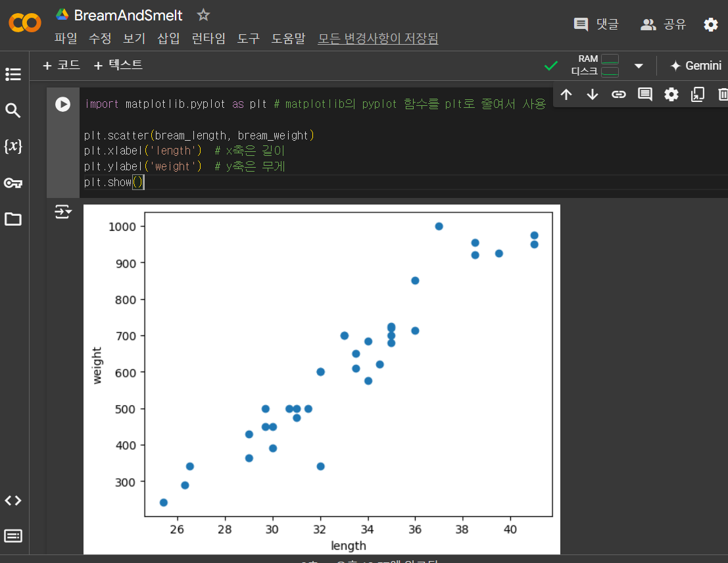728x563 pixels.
Task: Open the 도움말 menu
Action: coord(288,38)
